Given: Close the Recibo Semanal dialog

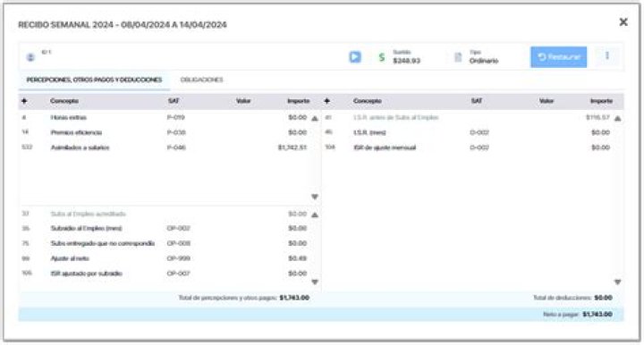Looking at the screenshot, I should point(623,22).
